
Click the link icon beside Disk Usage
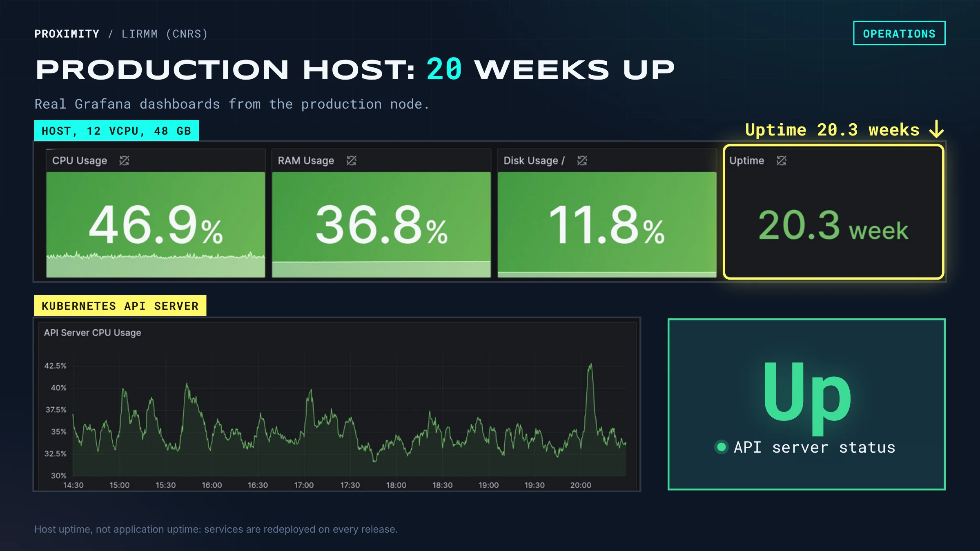[x=582, y=161]
